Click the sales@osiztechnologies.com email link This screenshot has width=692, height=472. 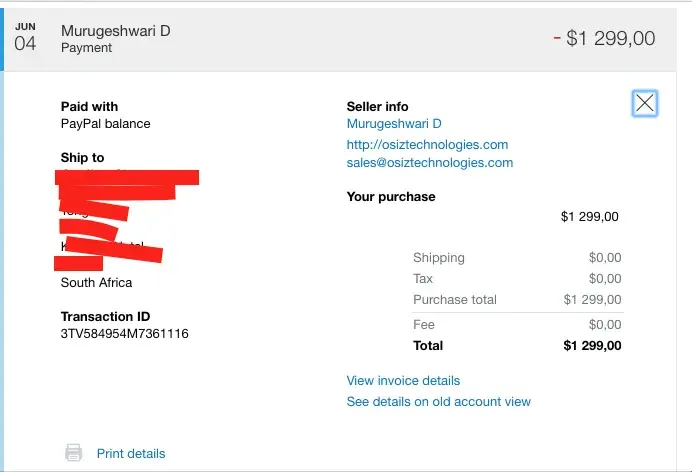[429, 163]
